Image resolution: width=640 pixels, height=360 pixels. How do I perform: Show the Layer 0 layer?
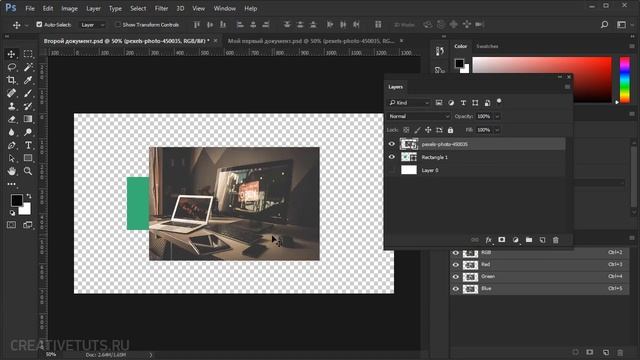[x=392, y=170]
